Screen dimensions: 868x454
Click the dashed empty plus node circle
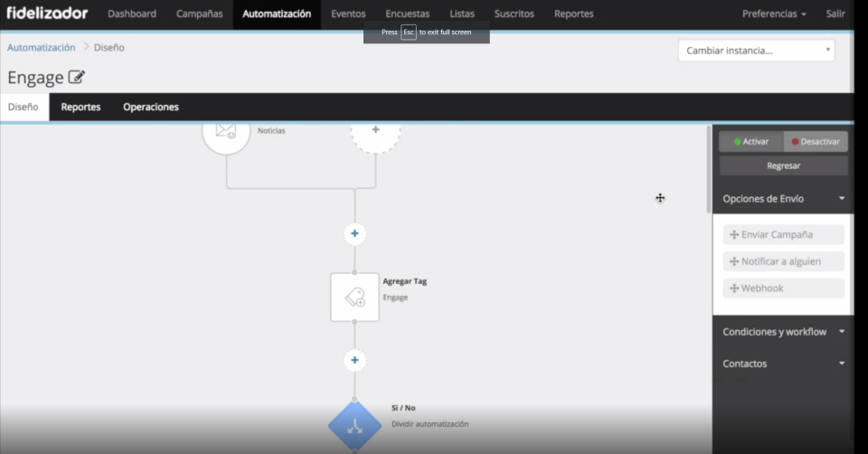[375, 132]
